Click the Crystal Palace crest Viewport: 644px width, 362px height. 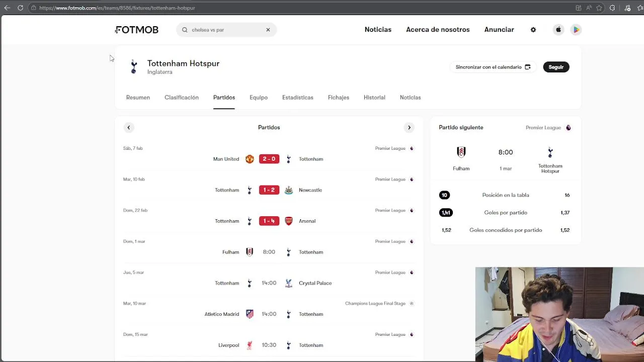(x=288, y=283)
